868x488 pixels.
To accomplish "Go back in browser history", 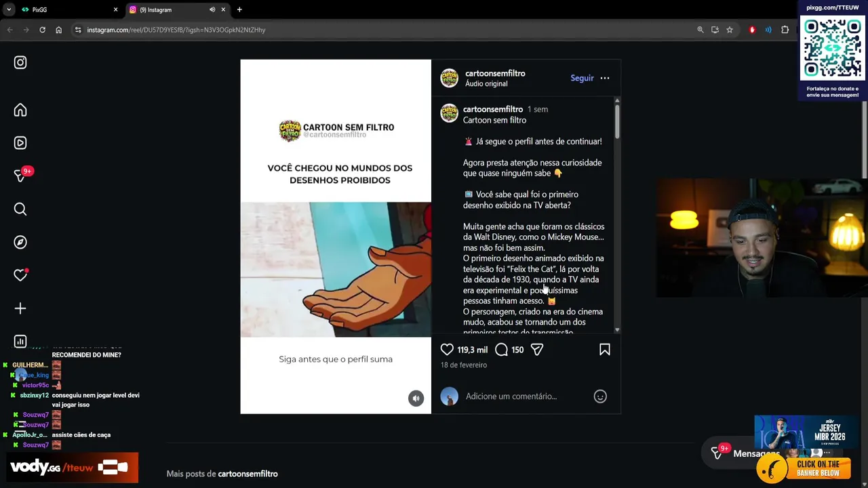I will 10,30.
